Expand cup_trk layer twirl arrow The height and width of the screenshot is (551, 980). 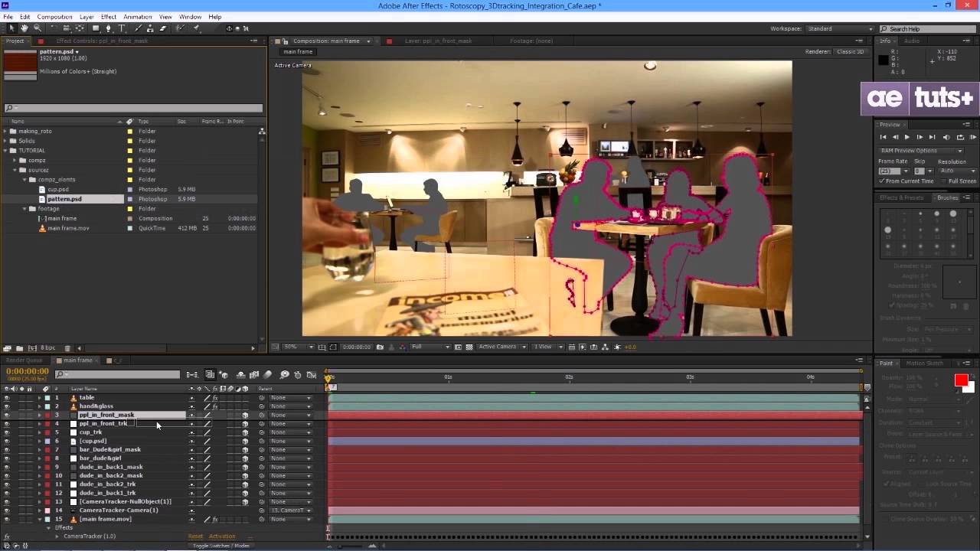point(40,432)
